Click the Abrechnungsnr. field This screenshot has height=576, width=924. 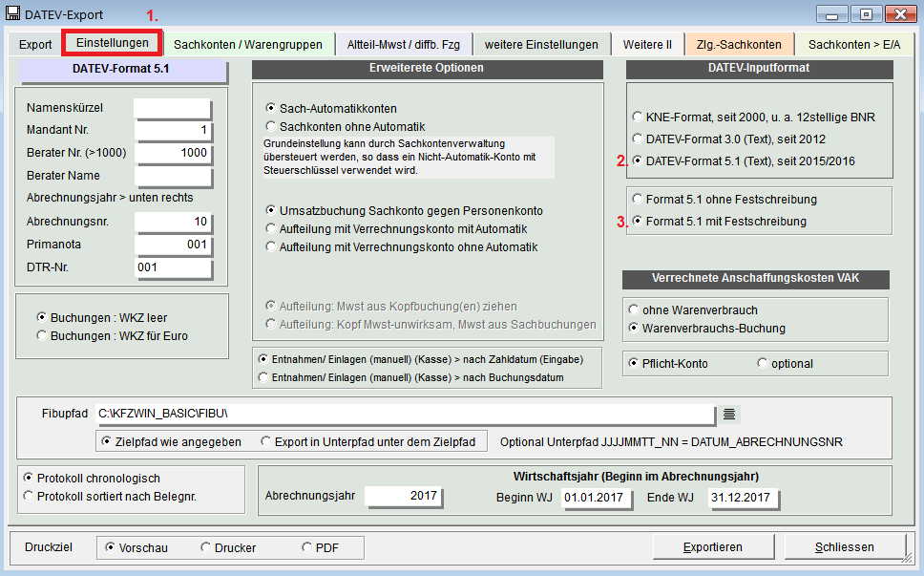[172, 222]
